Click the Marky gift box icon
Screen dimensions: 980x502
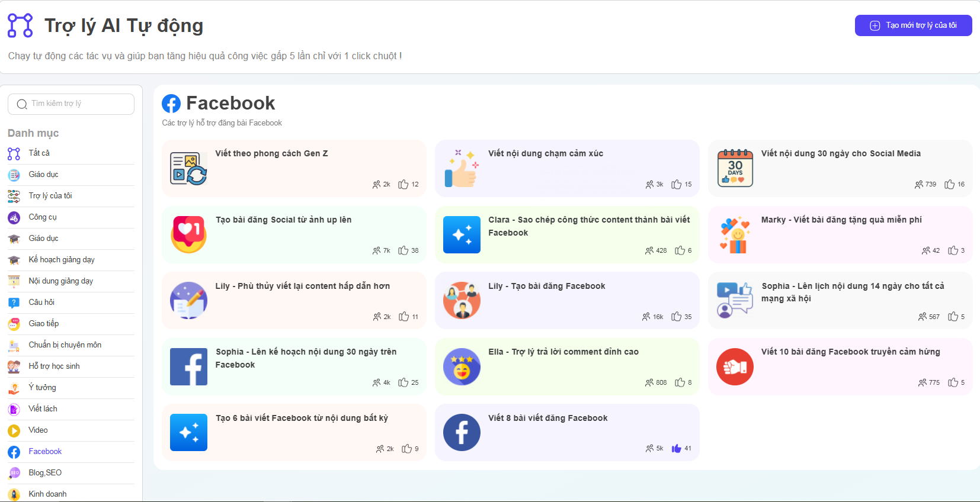735,234
